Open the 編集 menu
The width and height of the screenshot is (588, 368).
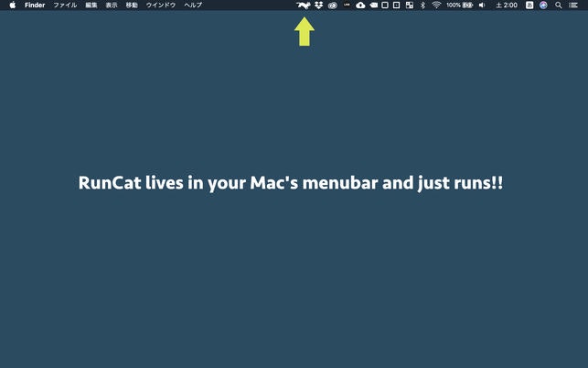pyautogui.click(x=91, y=5)
